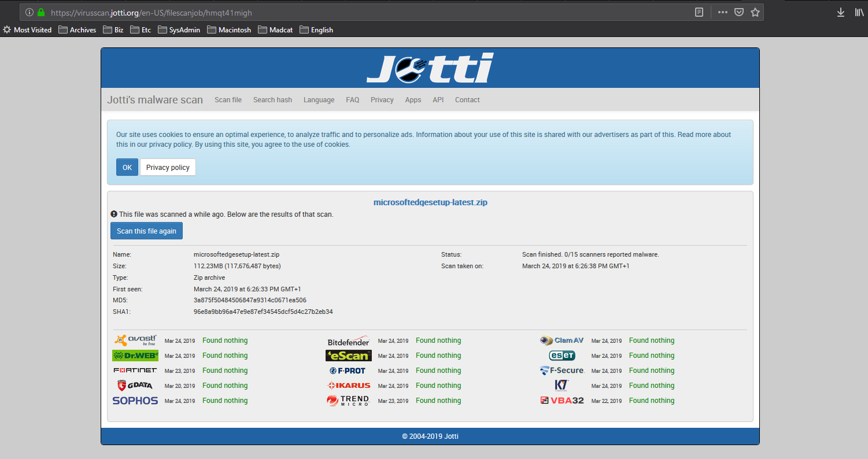Click the VBA32 scanner logo
The height and width of the screenshot is (459, 868).
(562, 401)
